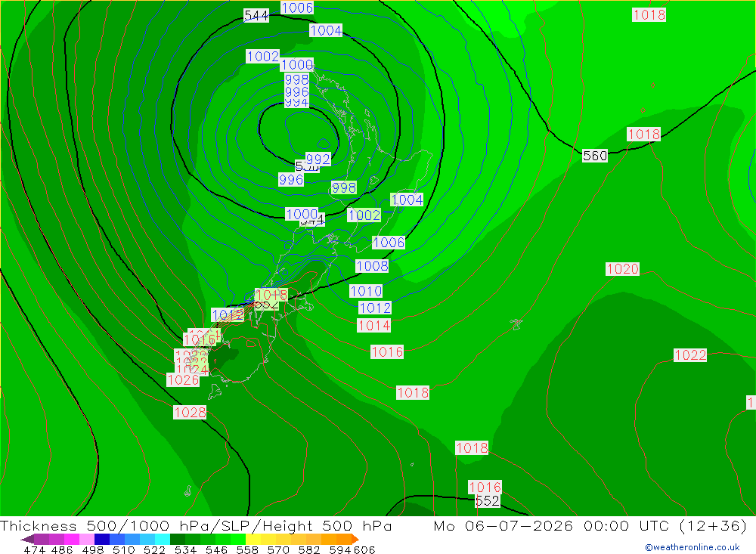Click the map title 'Thickness 500/1000 hPa/SLP/Height 500 hPa'
The image size is (756, 554).
pos(196,525)
